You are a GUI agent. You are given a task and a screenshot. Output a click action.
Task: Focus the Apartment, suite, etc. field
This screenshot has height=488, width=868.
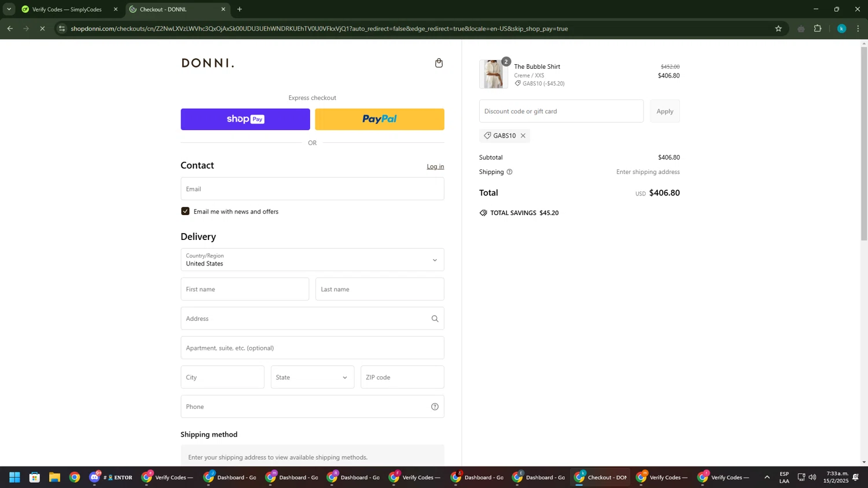tap(312, 348)
